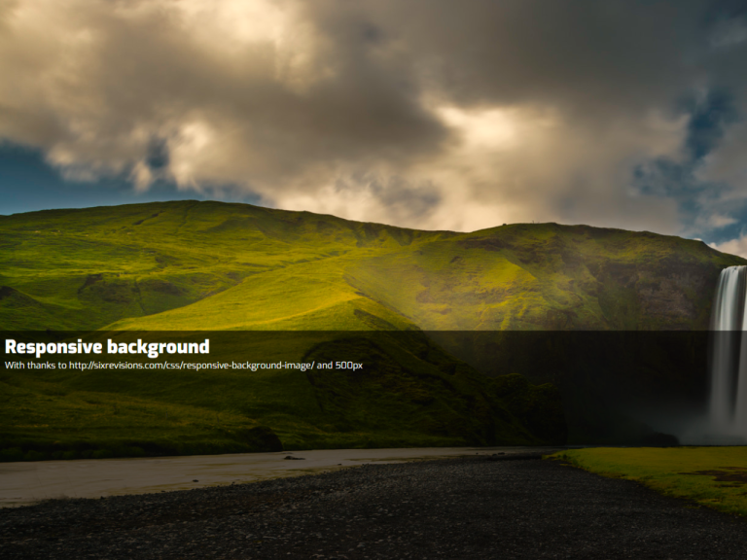Click the mist at the waterfall's base
This screenshot has height=560, width=747.
[x=715, y=426]
